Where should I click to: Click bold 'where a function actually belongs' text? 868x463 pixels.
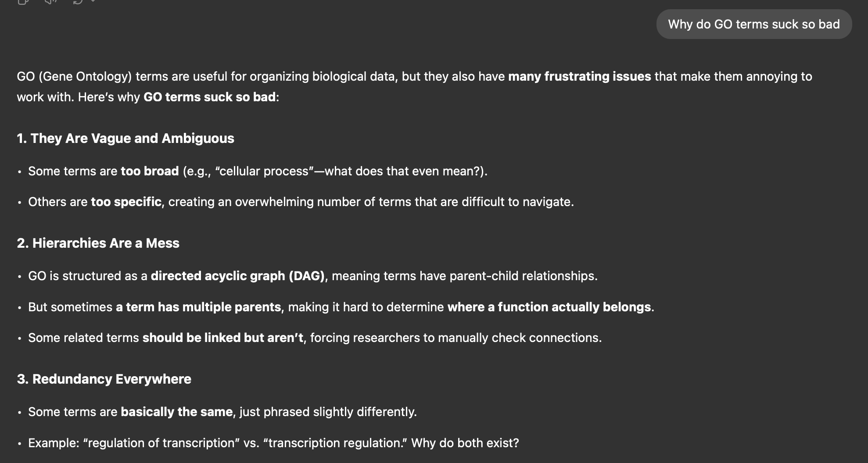point(549,307)
